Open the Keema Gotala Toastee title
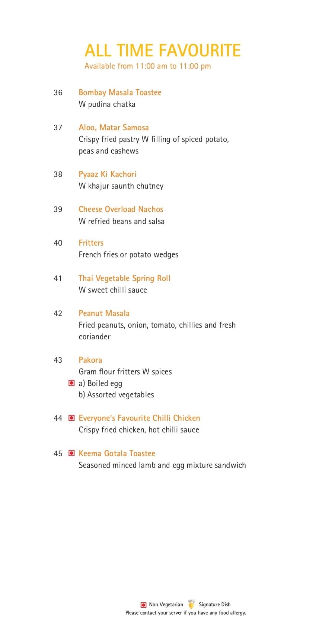This screenshot has width=335, height=644. coord(117,453)
